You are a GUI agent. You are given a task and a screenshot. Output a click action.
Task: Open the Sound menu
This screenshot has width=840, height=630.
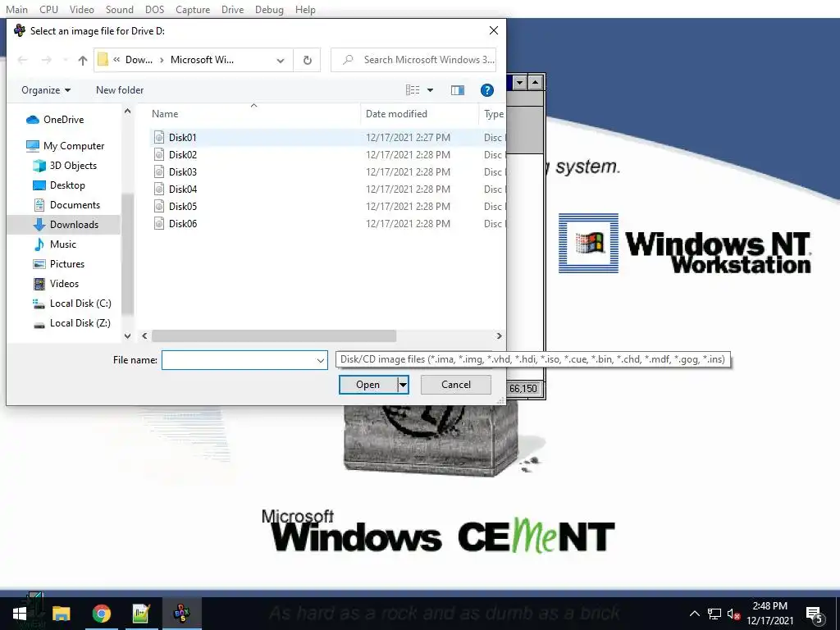[120, 10]
